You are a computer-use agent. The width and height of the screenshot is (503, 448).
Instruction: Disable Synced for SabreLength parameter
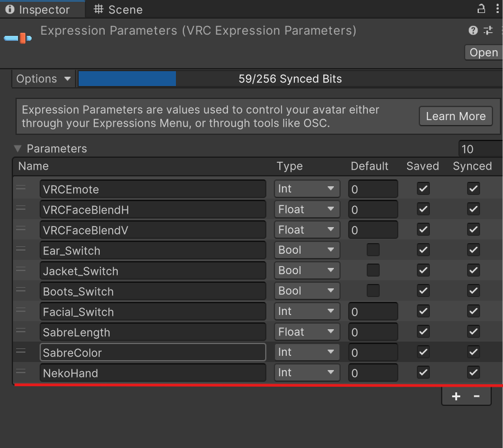[473, 332]
